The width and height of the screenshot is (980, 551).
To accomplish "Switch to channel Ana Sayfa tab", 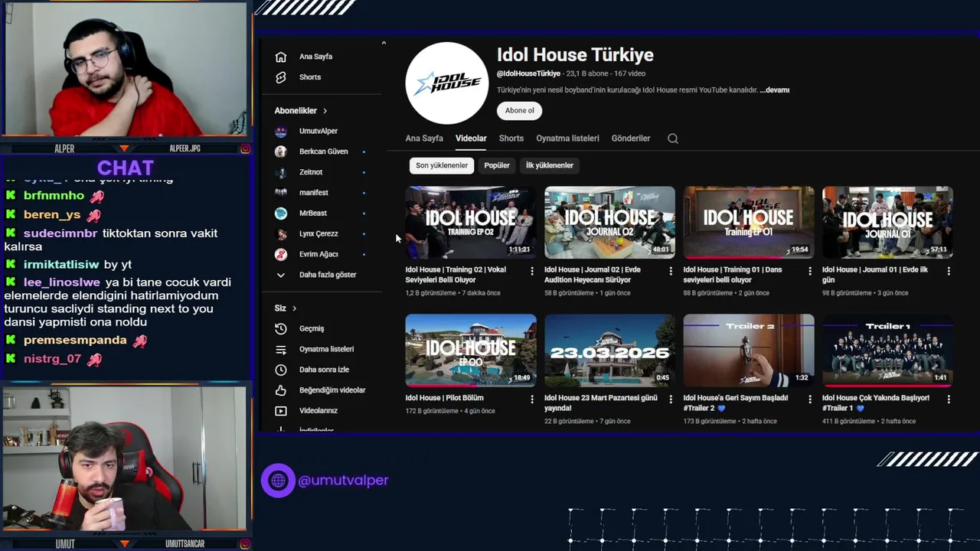I will [424, 139].
